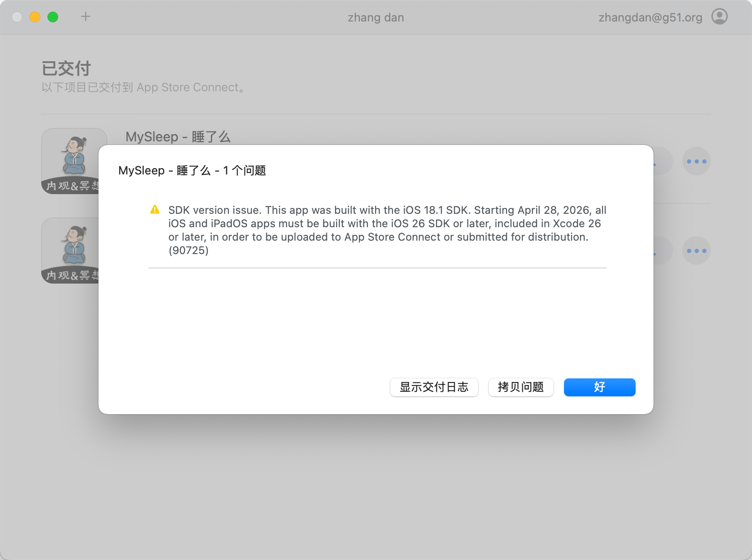This screenshot has width=752, height=560.
Task: Minimize the window with the yellow button
Action: click(x=35, y=17)
